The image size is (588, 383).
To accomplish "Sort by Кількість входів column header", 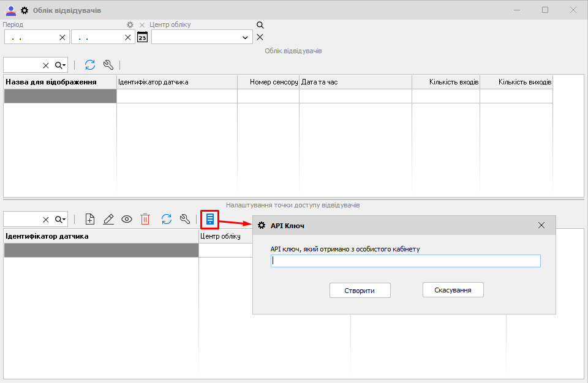I will (x=445, y=82).
